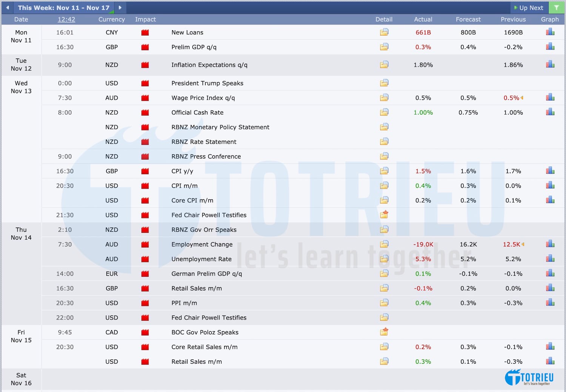
Task: Open detail folder for German Prelim GDP q/q
Action: click(x=384, y=273)
